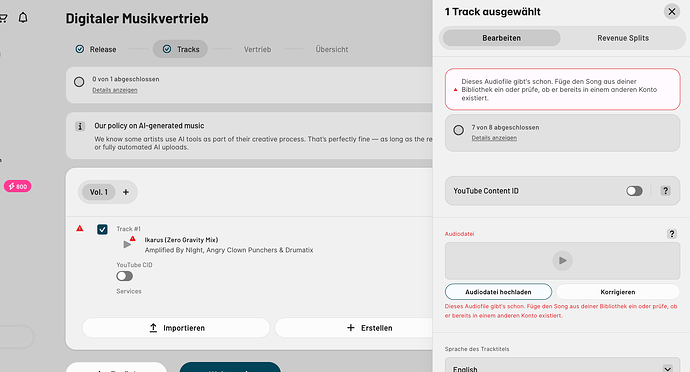Screen dimensions: 690x372
Task: Go to the Release step
Action: click(x=96, y=49)
